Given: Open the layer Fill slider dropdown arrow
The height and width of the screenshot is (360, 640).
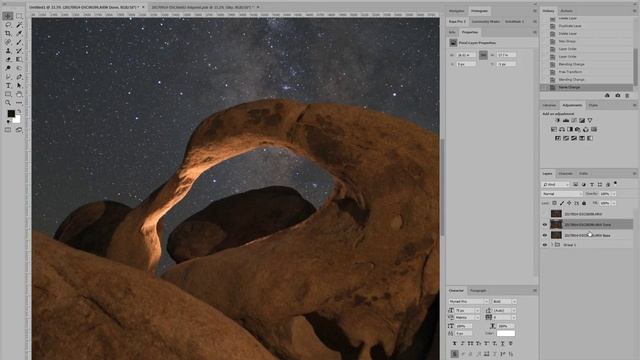Looking at the screenshot, I should click(613, 203).
